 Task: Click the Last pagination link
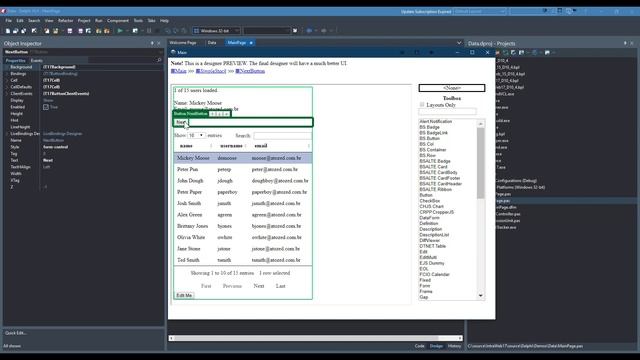pos(280,286)
